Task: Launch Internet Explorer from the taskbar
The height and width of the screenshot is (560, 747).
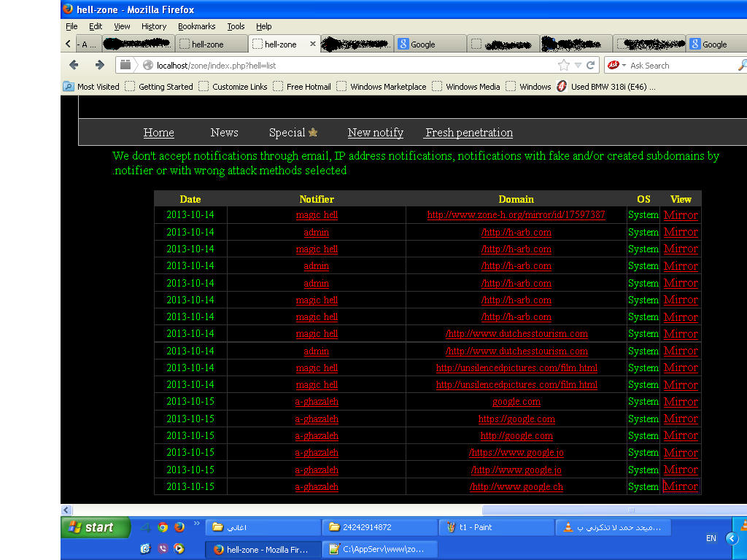Action: click(145, 549)
